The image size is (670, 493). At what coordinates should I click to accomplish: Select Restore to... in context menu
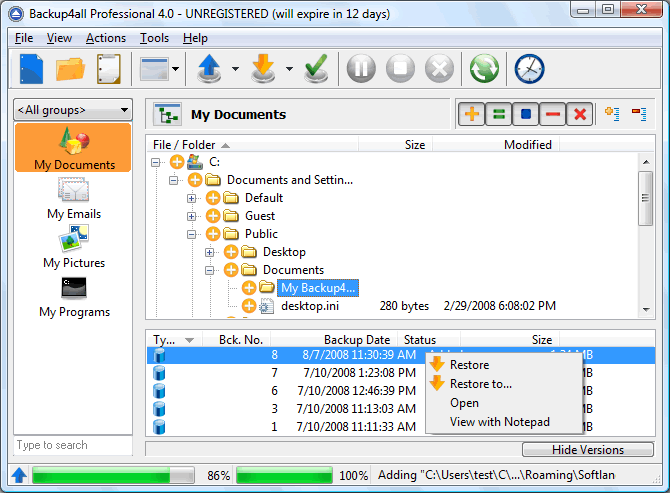click(x=480, y=384)
